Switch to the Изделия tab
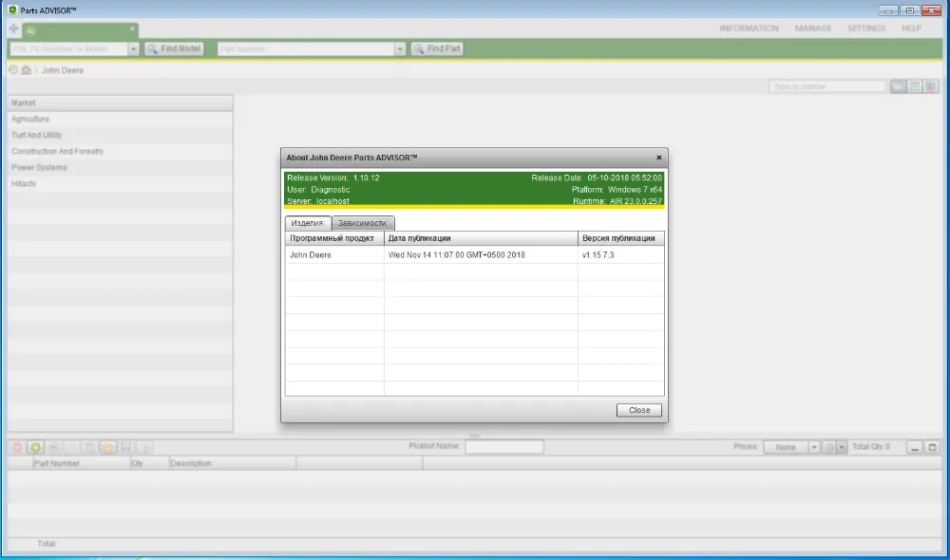This screenshot has width=950, height=560. point(308,223)
